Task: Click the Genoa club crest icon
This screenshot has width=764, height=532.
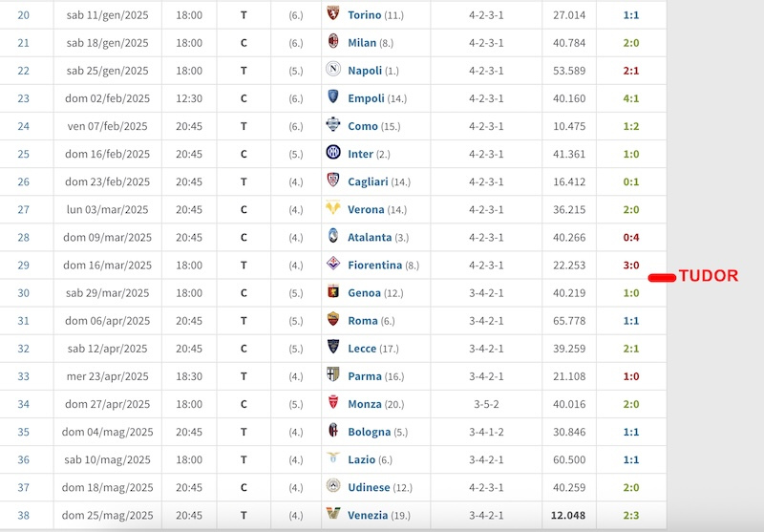Action: 332,291
